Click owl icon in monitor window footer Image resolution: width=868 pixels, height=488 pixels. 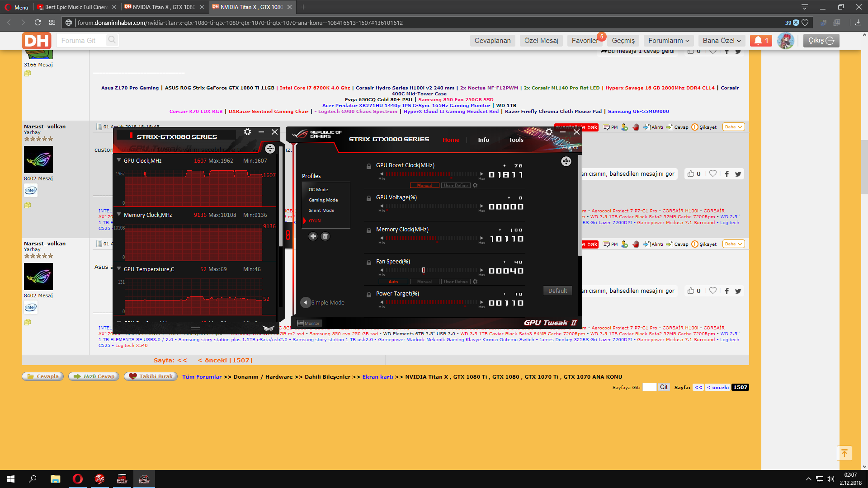coord(269,328)
